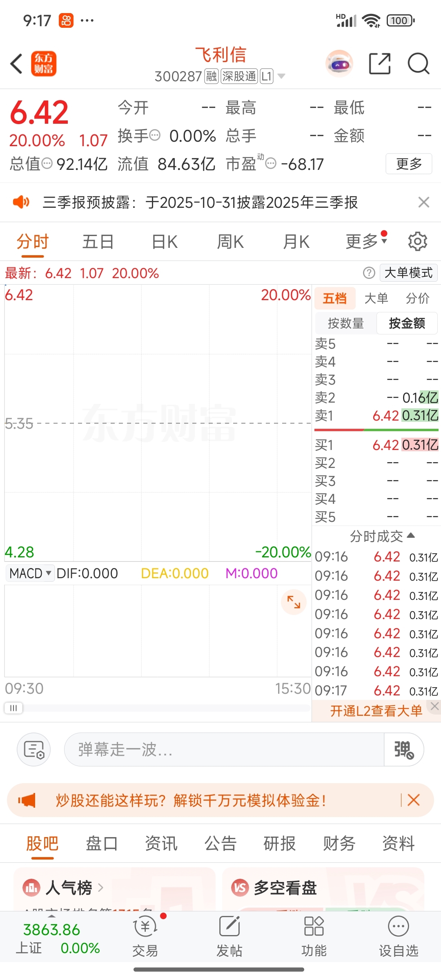Close the 开通L2查看大单 banner
Image resolution: width=441 pixels, height=980 pixels.
[434, 706]
